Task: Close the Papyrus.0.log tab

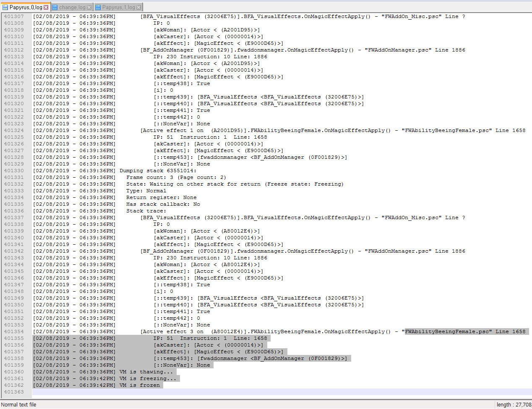Action: click(46, 7)
